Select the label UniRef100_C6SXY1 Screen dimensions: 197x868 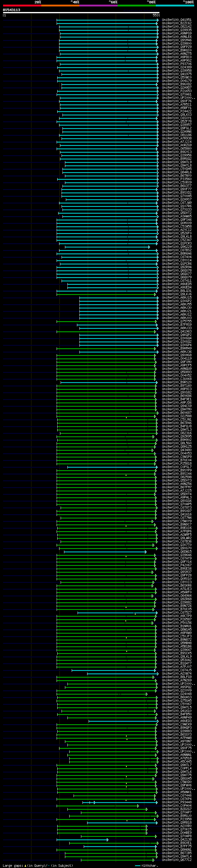[177, 118]
